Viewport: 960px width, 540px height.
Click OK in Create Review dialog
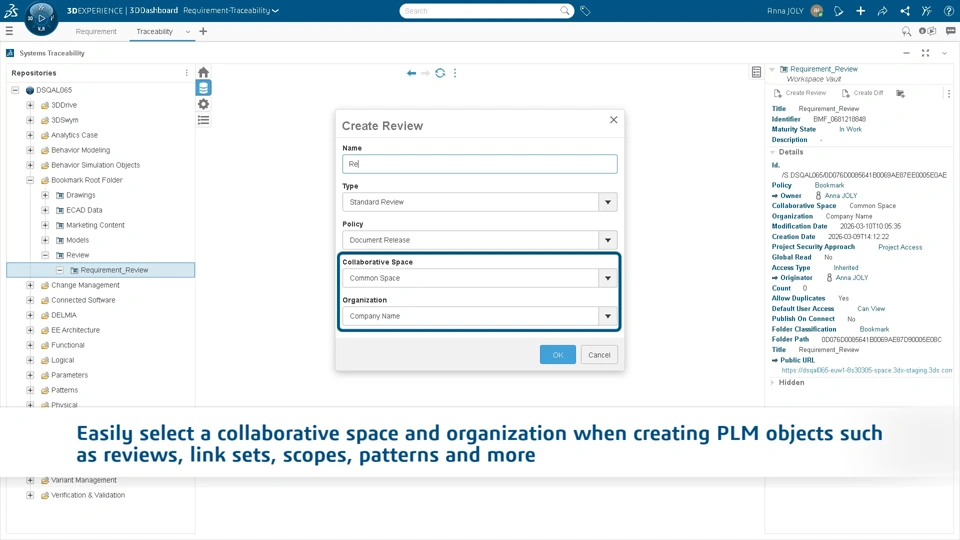(x=557, y=354)
